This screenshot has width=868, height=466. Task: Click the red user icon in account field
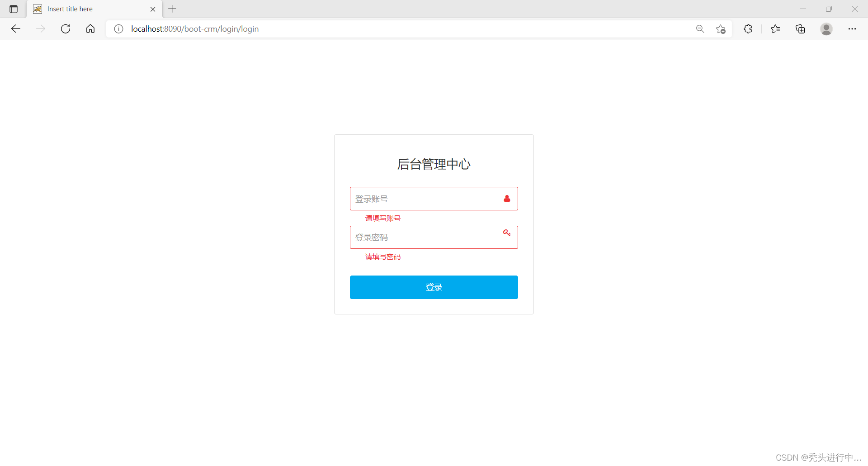tap(507, 198)
